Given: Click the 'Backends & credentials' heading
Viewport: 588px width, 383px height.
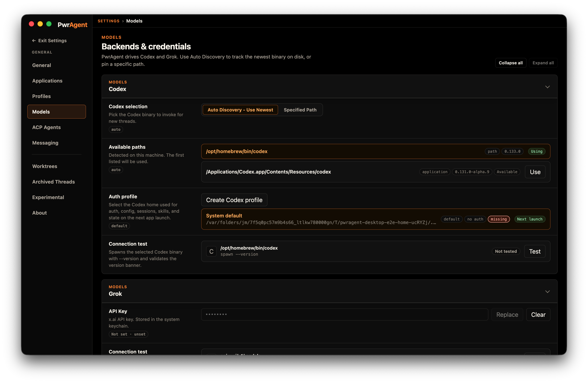Looking at the screenshot, I should click(146, 46).
